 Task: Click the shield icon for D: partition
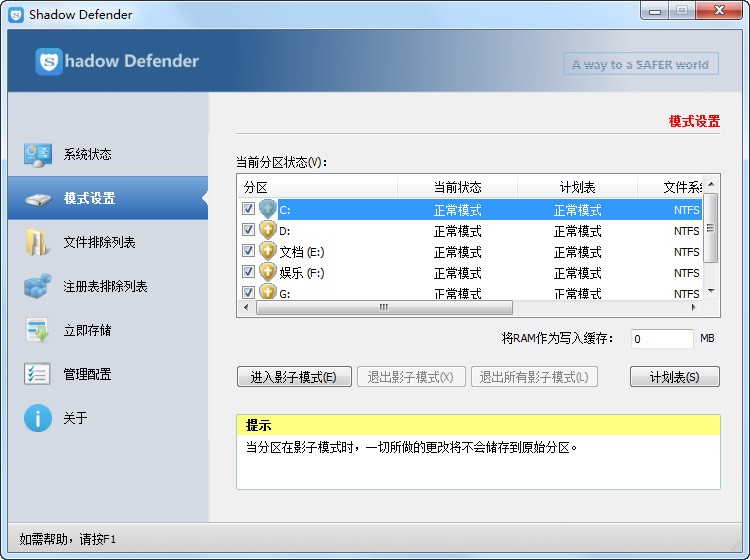coord(268,231)
